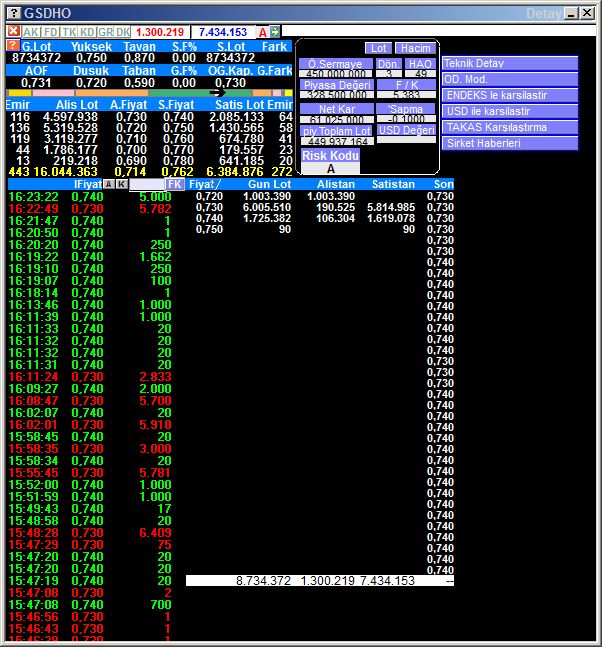Image resolution: width=602 pixels, height=647 pixels.
Task: Click the HAO label
Action: [x=420, y=64]
